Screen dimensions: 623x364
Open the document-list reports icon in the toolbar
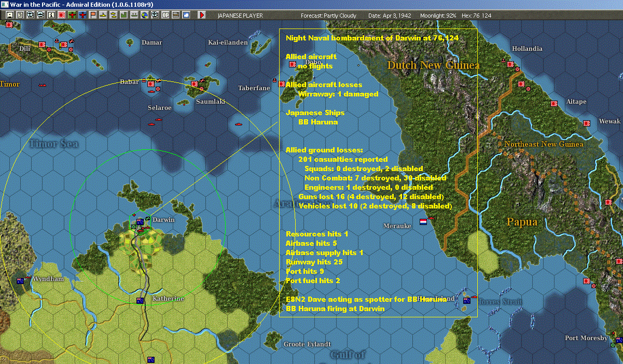click(20, 15)
